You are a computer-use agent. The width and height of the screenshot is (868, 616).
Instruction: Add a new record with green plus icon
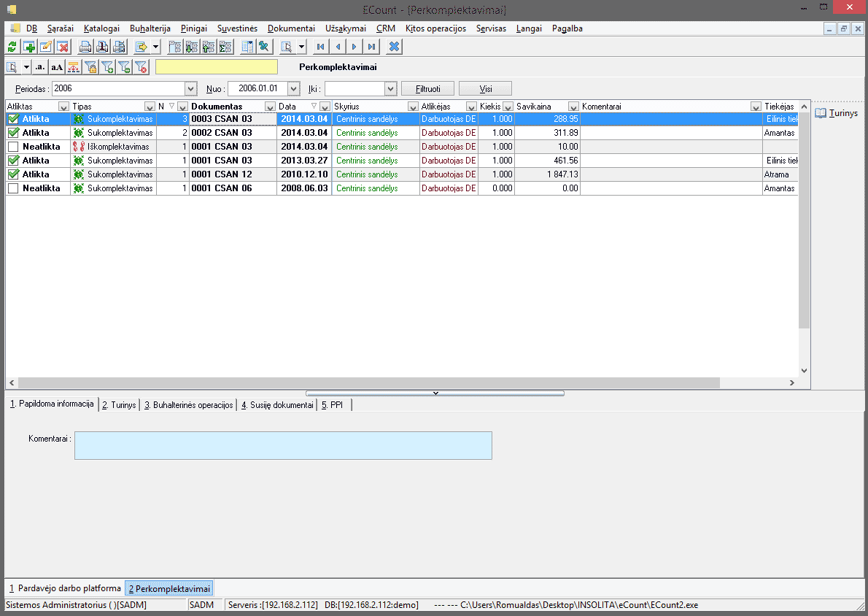pos(29,47)
